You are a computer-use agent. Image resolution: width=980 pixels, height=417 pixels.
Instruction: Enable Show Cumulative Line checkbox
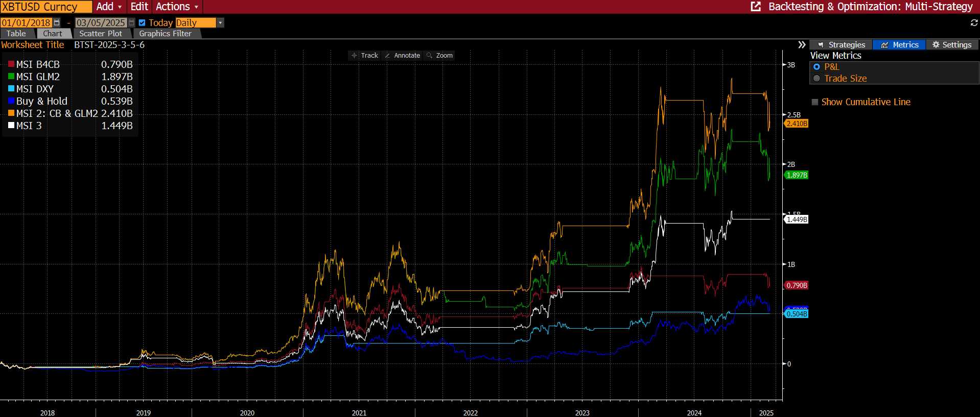[x=815, y=102]
